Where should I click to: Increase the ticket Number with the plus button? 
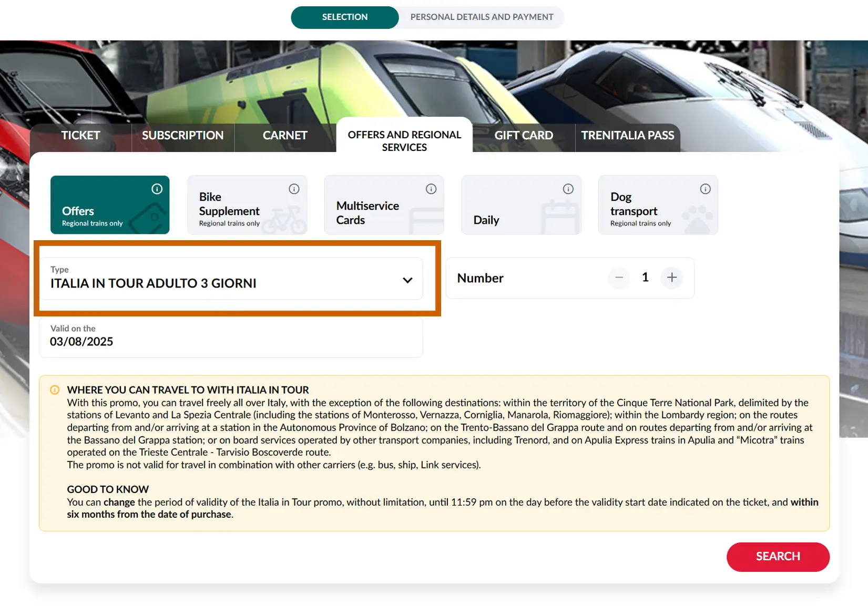click(672, 278)
